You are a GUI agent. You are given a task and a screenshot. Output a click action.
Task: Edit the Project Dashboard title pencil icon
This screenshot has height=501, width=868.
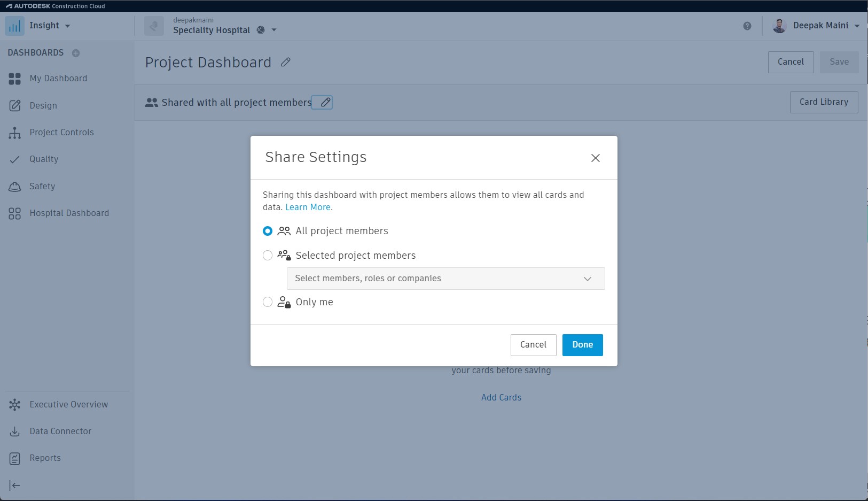pyautogui.click(x=286, y=62)
